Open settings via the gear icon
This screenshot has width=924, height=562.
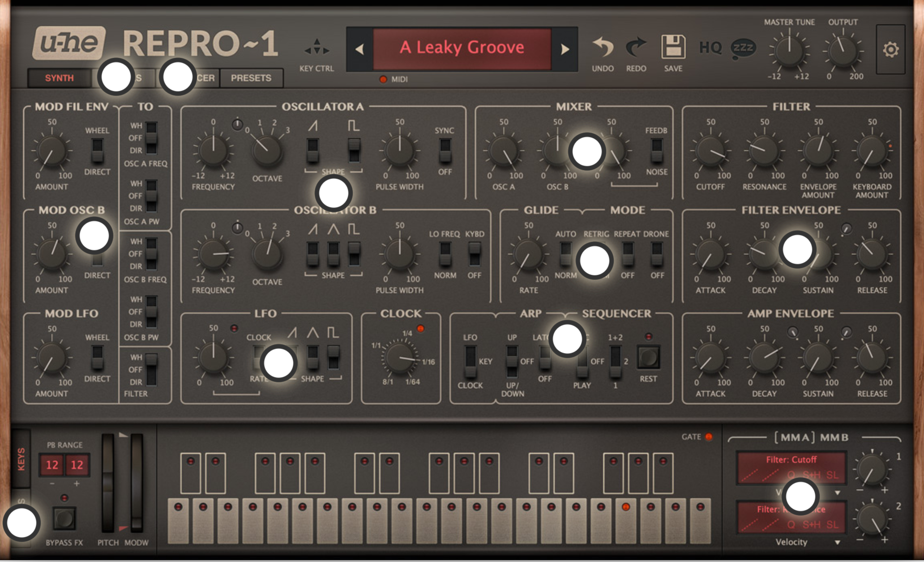[x=891, y=49]
